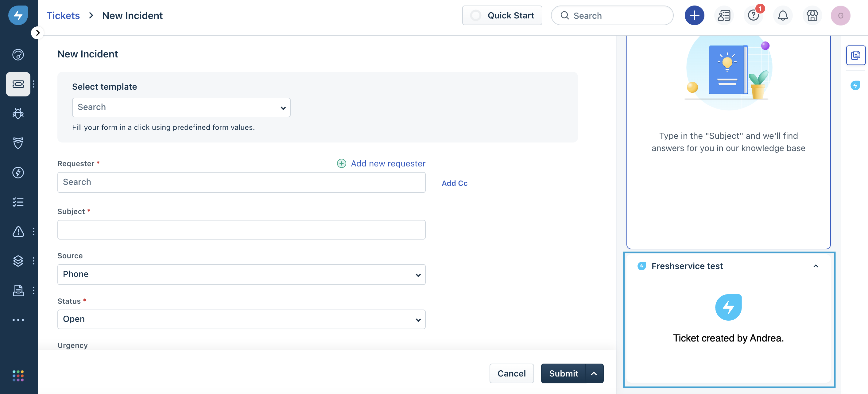Toggle the Quick Start switch

(475, 15)
